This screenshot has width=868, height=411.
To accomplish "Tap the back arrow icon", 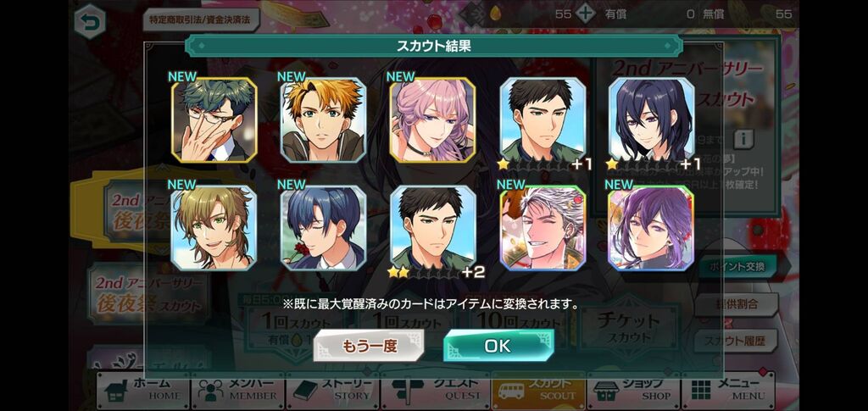I will point(89,21).
